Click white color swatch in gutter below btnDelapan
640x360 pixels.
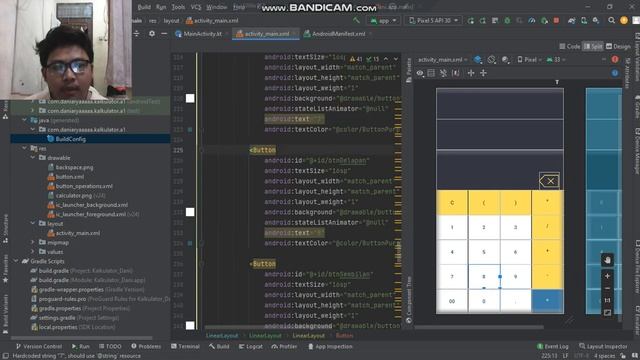tap(190, 212)
